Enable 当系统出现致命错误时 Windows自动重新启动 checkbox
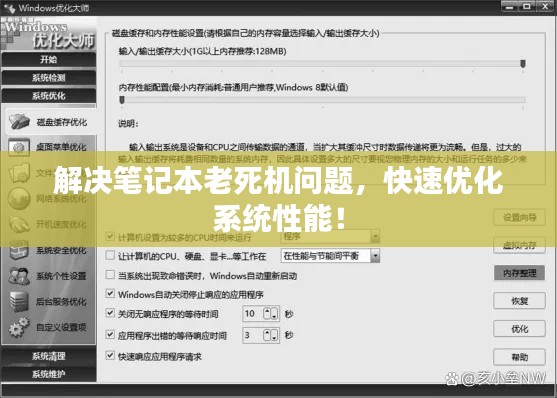The width and height of the screenshot is (557, 398). click(110, 275)
